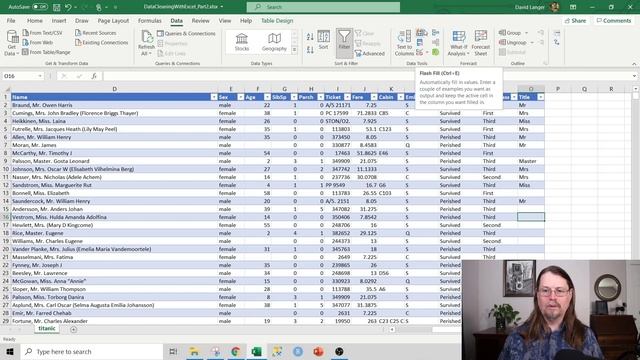Open the File tab
This screenshot has height=360, width=640.
(11, 20)
